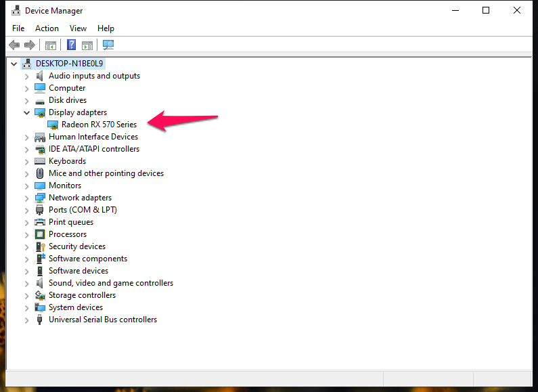Click the Human Interface Devices icon
538x392 pixels.
(x=40, y=137)
